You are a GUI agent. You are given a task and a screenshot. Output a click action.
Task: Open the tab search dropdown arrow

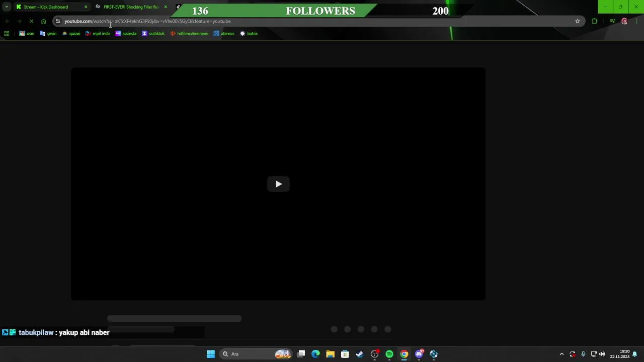(7, 7)
